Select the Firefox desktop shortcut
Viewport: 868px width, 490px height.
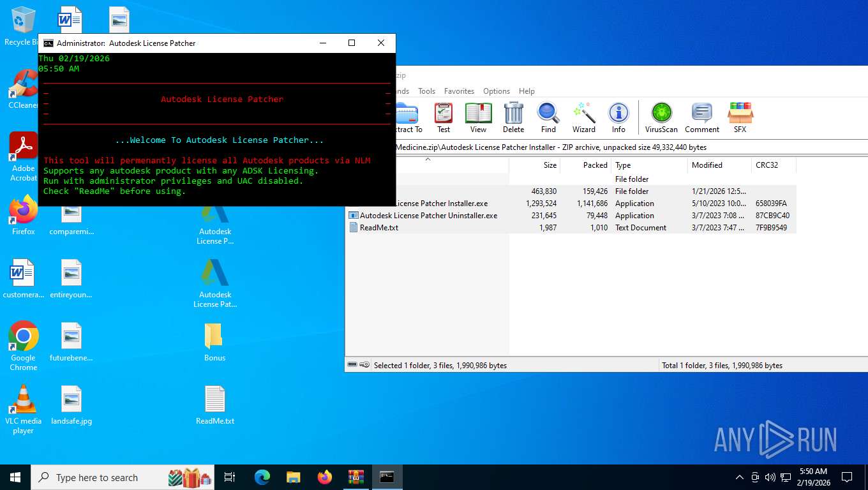click(23, 215)
